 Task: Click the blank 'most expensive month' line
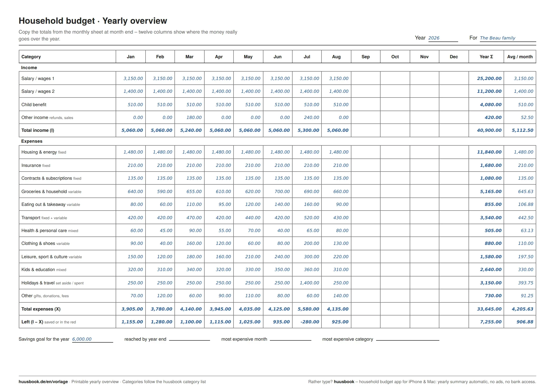point(291,339)
